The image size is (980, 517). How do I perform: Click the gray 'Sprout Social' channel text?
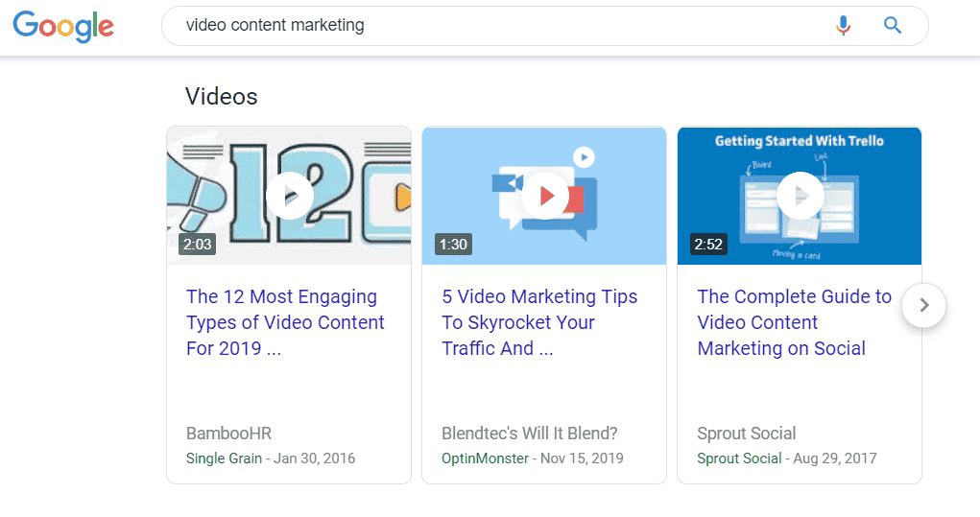(746, 434)
